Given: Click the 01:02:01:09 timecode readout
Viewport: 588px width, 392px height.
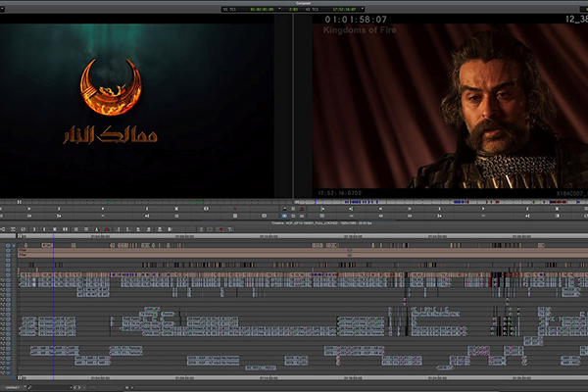Looking at the screenshot, I should [x=262, y=10].
